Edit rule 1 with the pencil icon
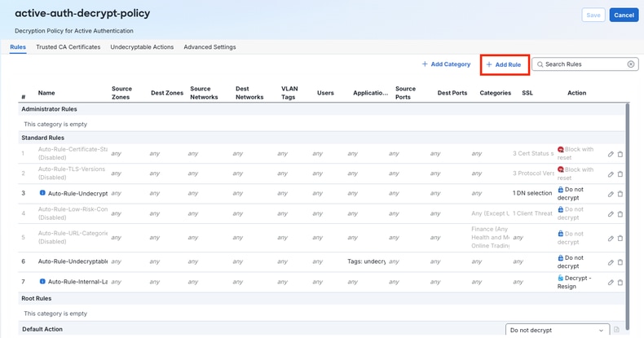 611,154
